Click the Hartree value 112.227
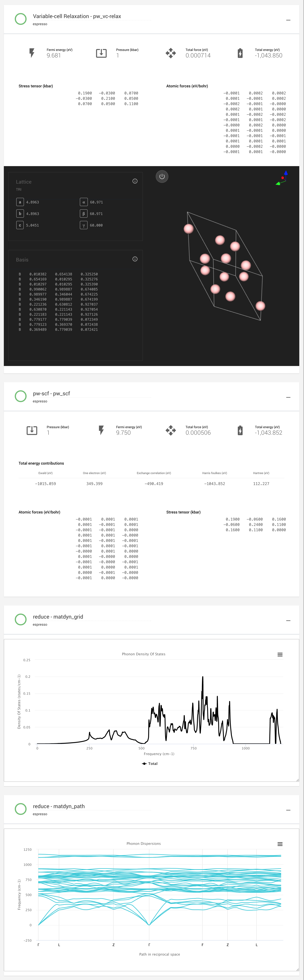304x980 pixels. 261,484
